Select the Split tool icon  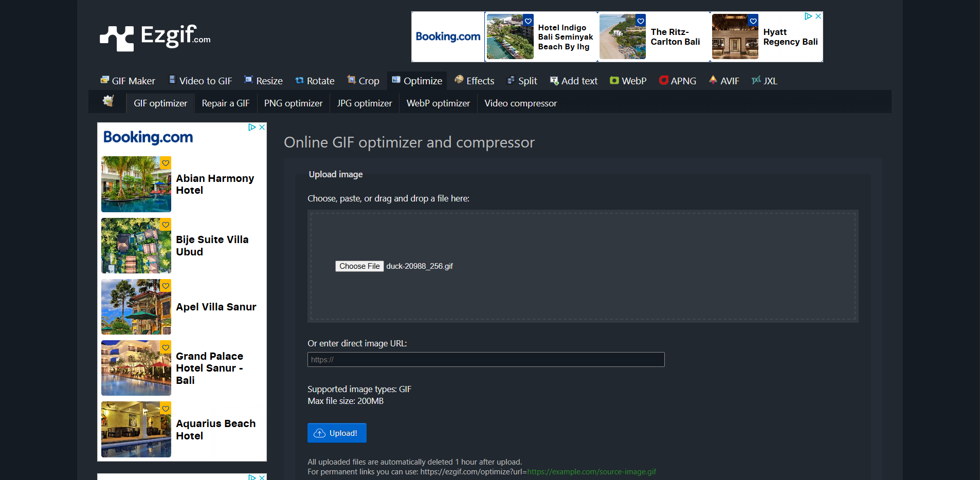[511, 81]
